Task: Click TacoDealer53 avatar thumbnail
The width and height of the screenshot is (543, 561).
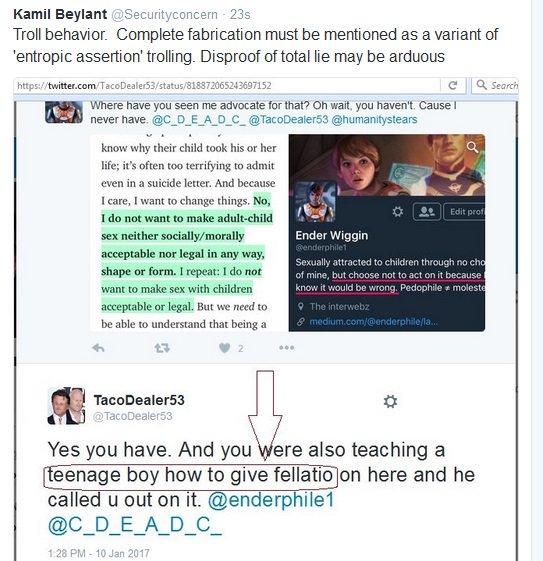Action: pyautogui.click(x=66, y=405)
